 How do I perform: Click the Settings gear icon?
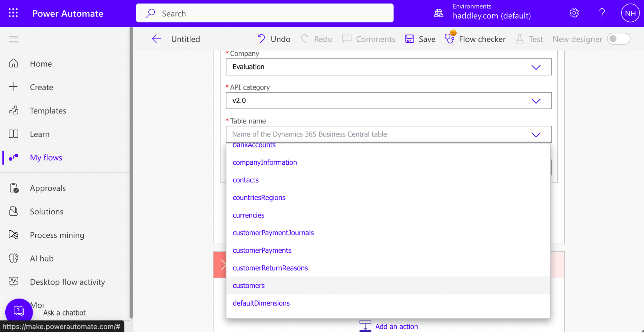pos(574,13)
